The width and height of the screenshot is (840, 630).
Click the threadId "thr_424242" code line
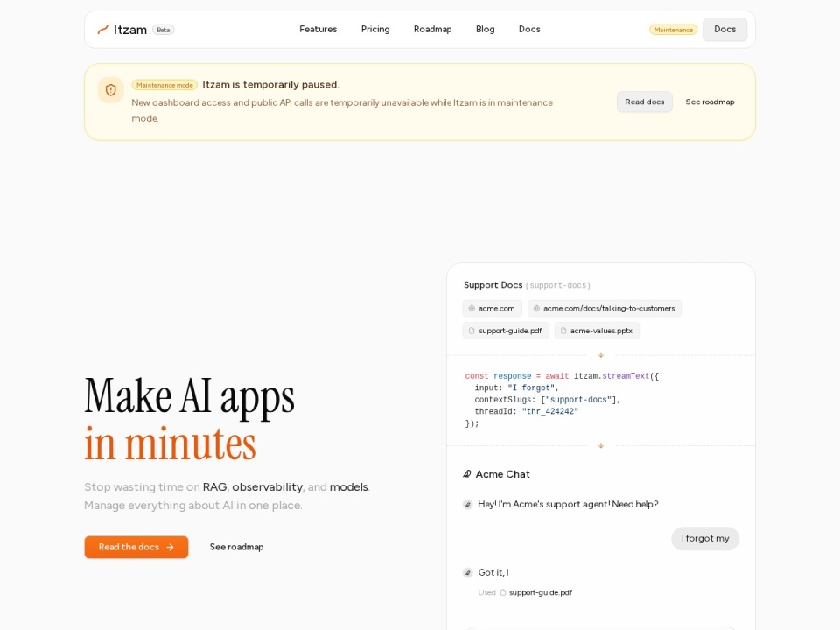[527, 411]
